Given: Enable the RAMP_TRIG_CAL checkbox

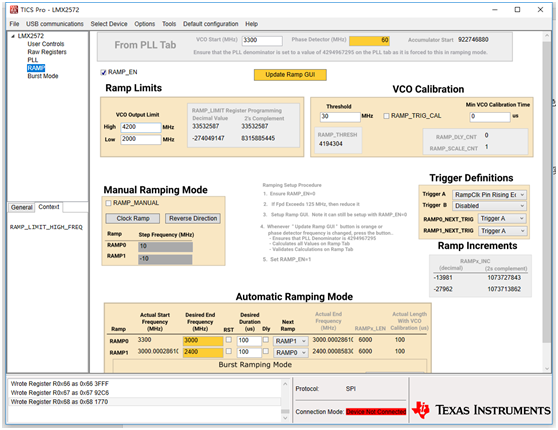Looking at the screenshot, I should point(386,116).
